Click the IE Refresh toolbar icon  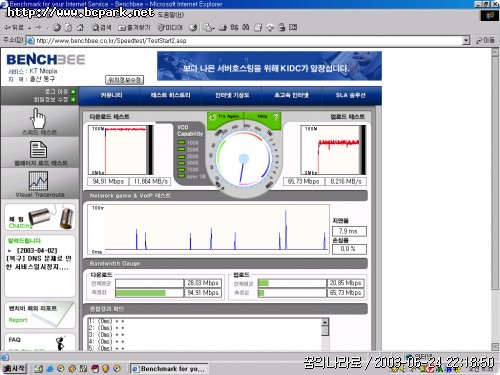click(x=68, y=28)
